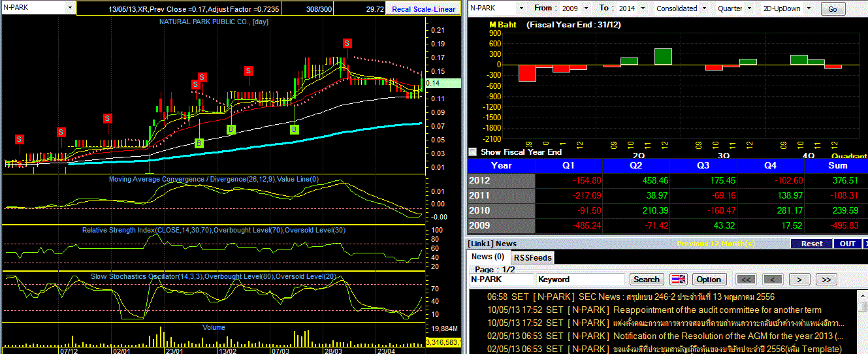The image size is (868, 354).
Task: Click the Go button
Action: tap(832, 9)
